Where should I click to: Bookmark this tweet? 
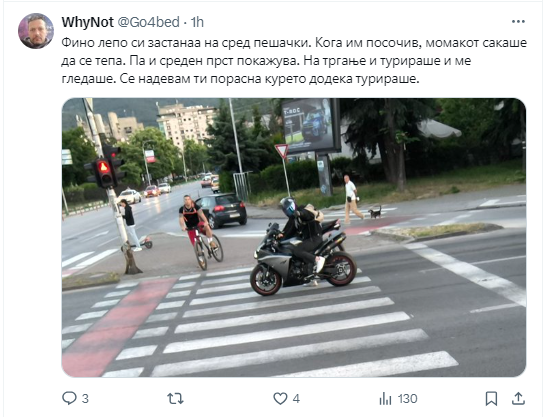[x=491, y=399]
